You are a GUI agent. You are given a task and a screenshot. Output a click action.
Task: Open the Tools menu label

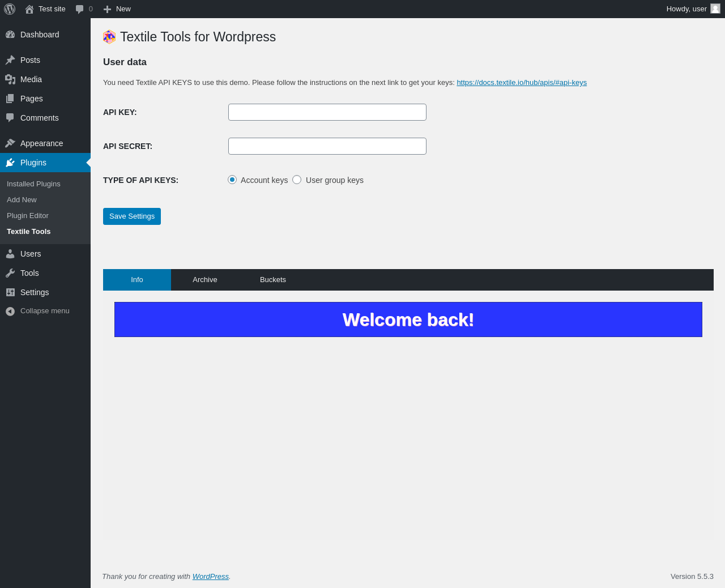point(29,273)
